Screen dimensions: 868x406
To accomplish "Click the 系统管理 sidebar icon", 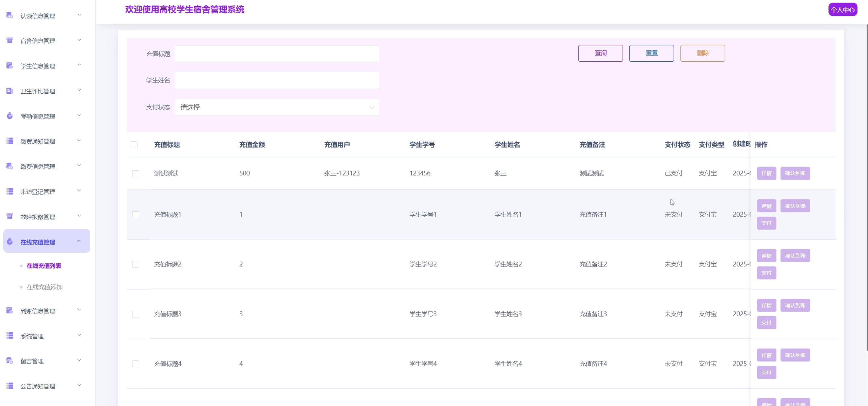I will pyautogui.click(x=10, y=336).
